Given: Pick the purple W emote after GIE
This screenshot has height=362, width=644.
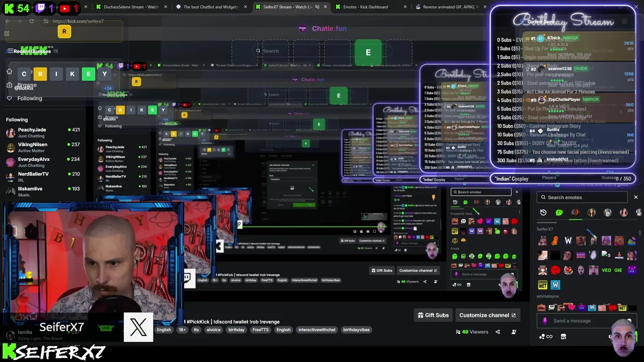Looking at the screenshot, I should [631, 270].
